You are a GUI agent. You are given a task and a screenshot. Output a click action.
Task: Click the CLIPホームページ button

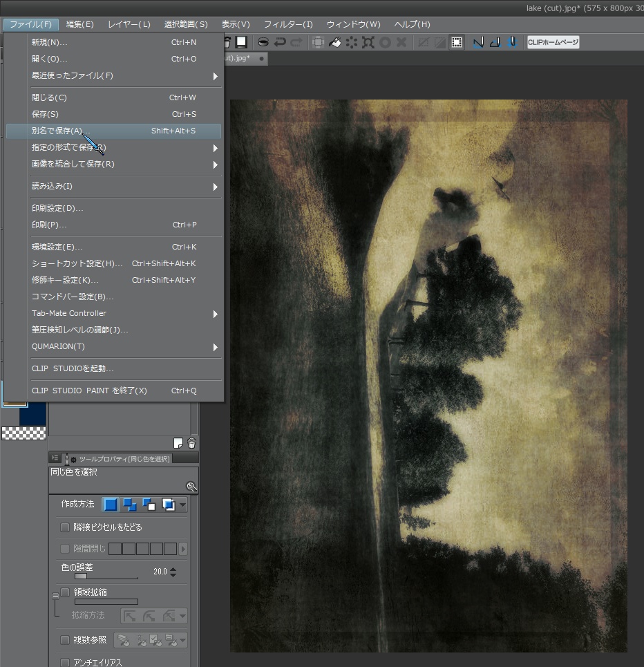tap(553, 42)
